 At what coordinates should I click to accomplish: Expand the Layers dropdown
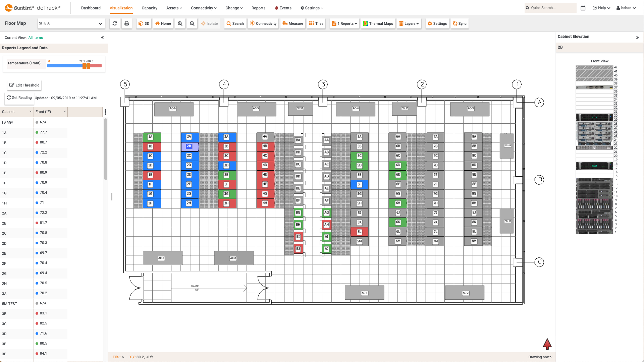409,23
